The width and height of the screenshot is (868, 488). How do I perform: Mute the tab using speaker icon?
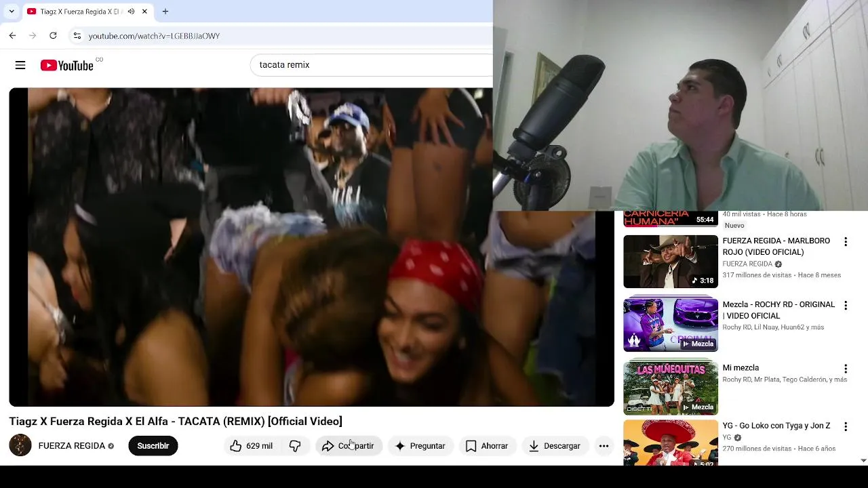point(131,12)
